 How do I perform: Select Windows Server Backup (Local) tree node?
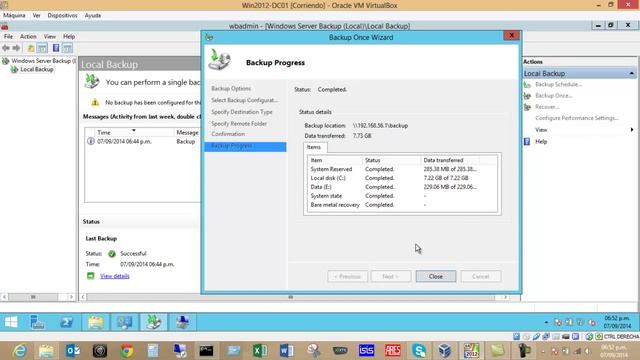tap(43, 61)
